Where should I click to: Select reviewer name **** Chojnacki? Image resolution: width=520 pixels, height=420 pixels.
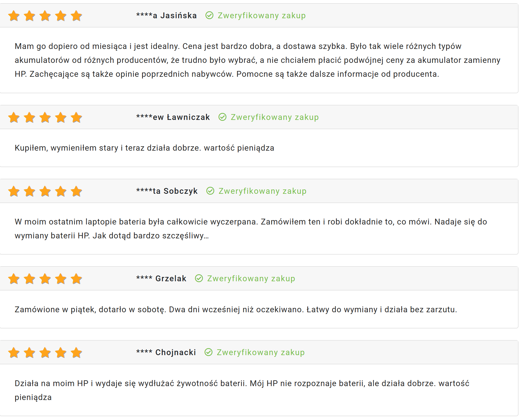(x=166, y=352)
